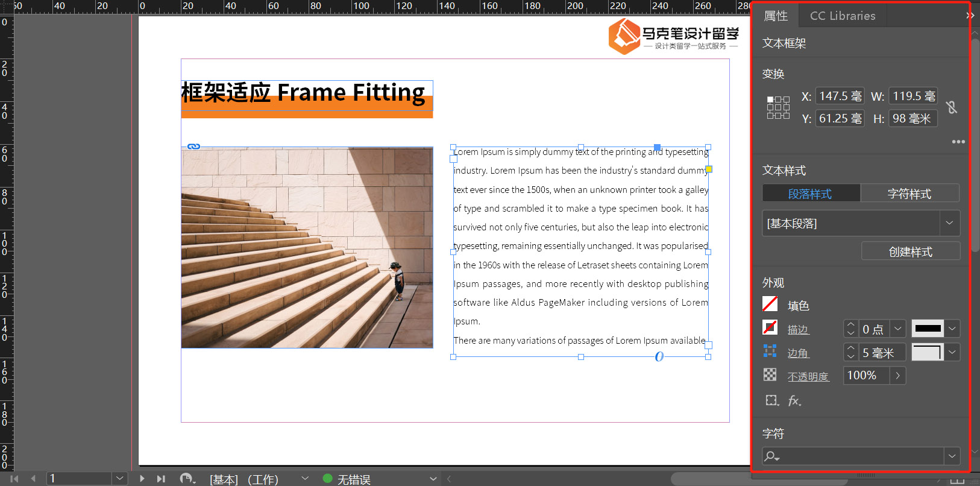Click the W width field 119.5

(913, 96)
